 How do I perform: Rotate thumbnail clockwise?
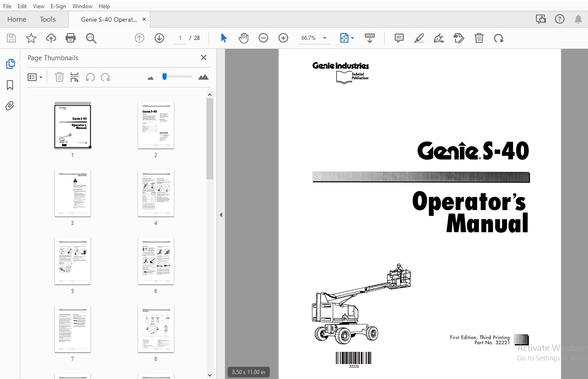click(105, 77)
